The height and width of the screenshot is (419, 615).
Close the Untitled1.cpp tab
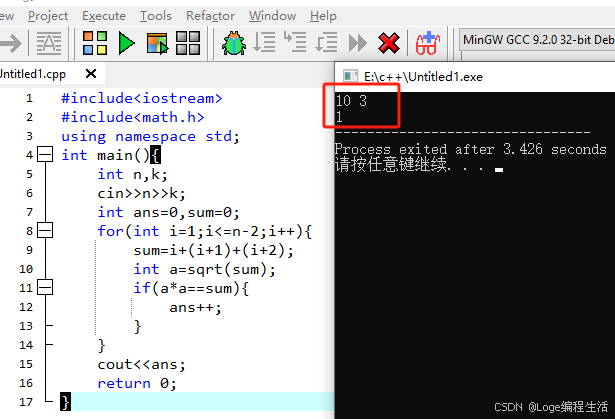(x=91, y=73)
